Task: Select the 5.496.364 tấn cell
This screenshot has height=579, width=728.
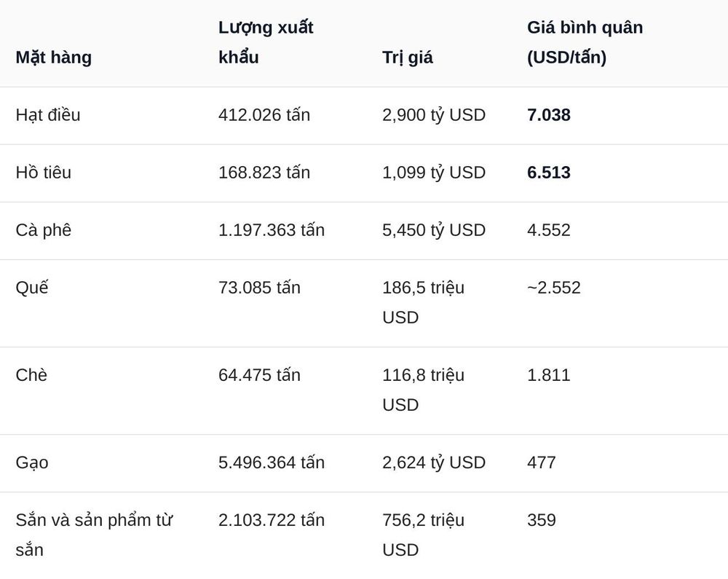Action: coord(271,462)
